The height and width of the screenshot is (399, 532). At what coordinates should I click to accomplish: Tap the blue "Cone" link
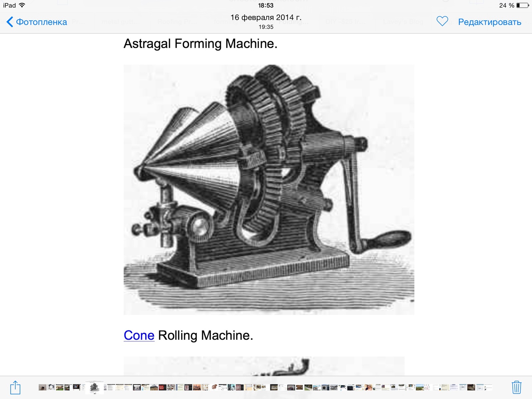[x=139, y=335]
